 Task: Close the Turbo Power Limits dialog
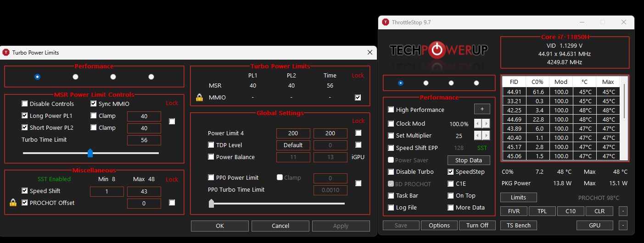370,53
